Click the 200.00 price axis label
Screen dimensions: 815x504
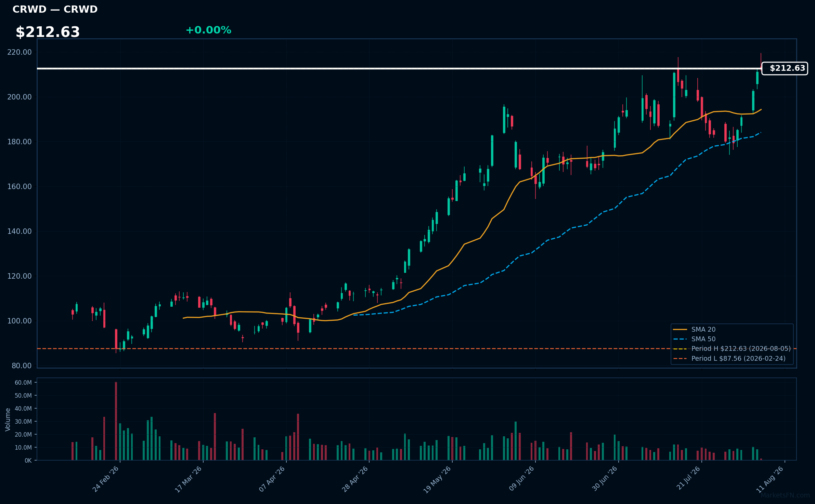click(20, 97)
